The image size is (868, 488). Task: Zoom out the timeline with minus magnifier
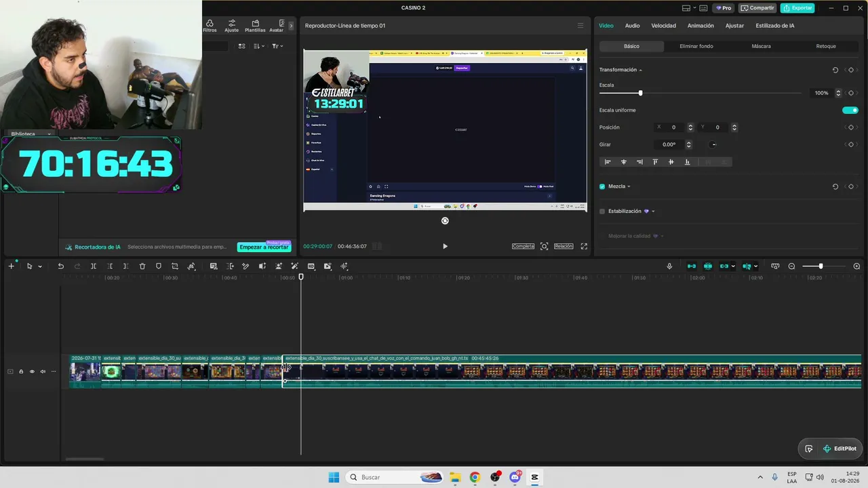(791, 266)
